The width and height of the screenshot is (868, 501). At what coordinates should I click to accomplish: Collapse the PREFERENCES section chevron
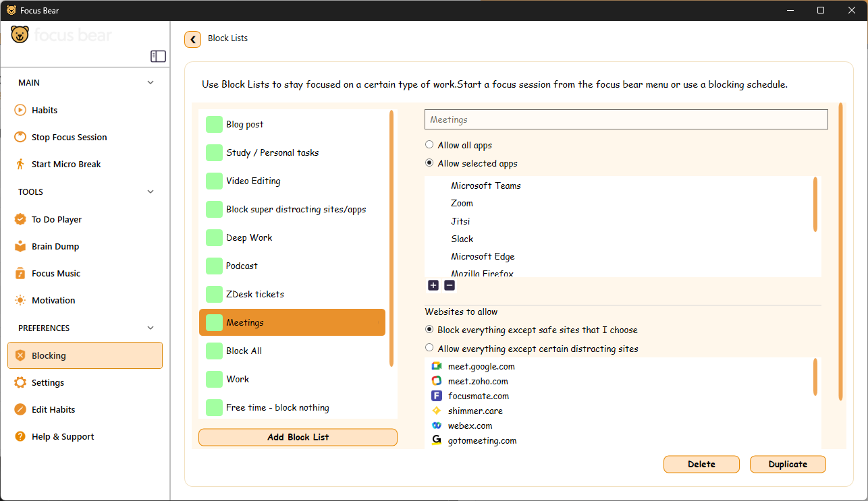(x=151, y=328)
